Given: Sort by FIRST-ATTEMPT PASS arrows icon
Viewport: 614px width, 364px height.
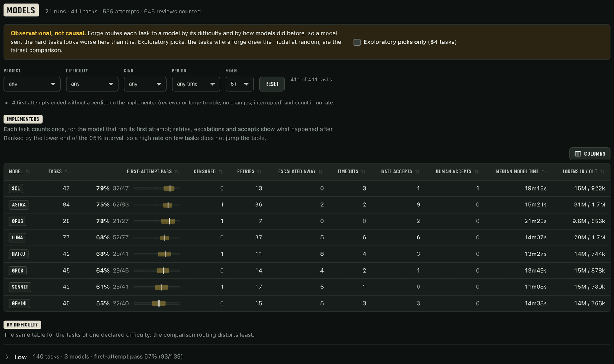Looking at the screenshot, I should pos(177,171).
